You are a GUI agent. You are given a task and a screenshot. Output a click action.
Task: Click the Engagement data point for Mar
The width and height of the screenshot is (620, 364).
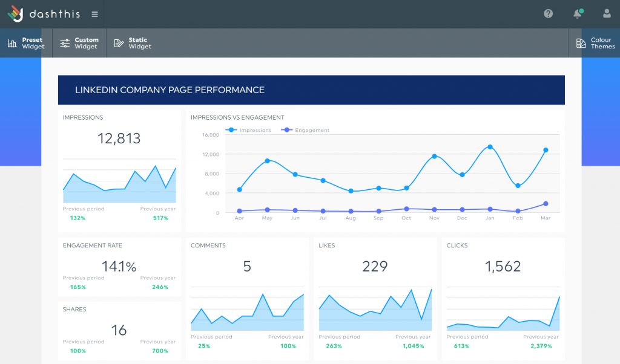tap(546, 204)
